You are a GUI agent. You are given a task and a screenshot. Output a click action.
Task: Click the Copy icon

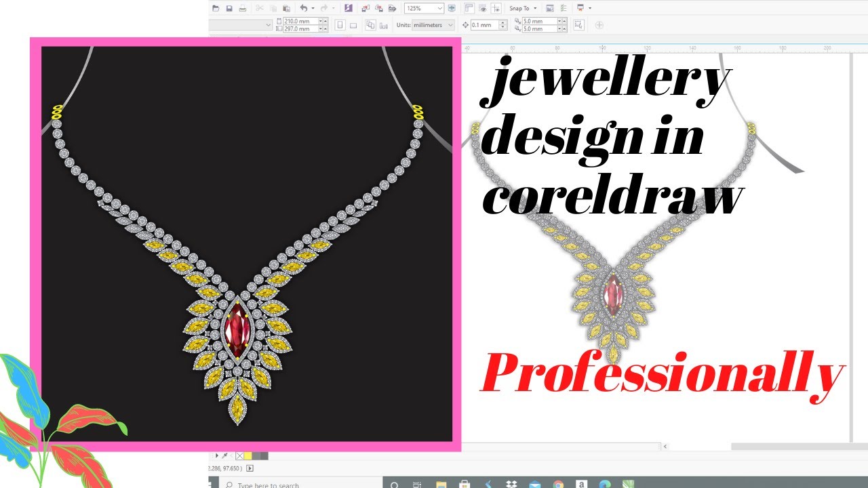pyautogui.click(x=273, y=8)
